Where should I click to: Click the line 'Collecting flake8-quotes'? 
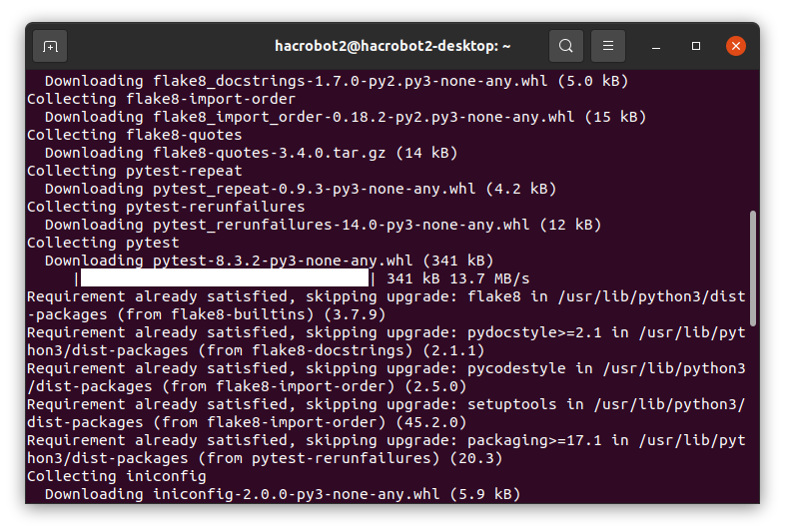(134, 135)
